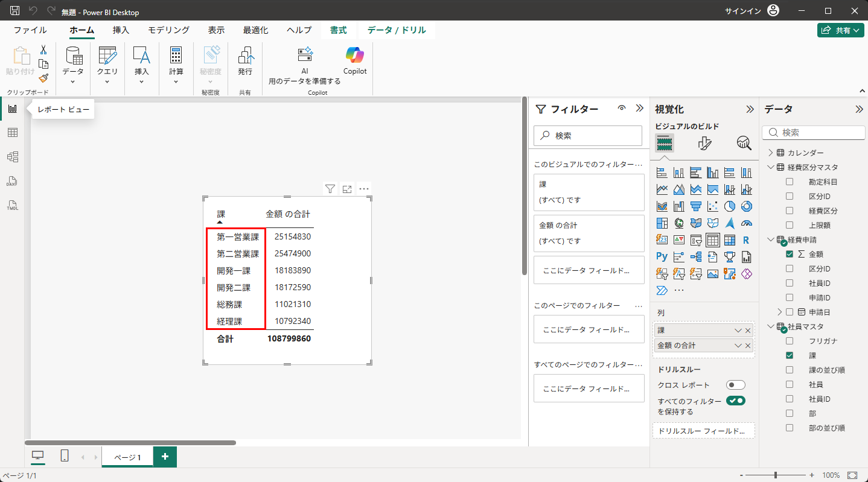Open the データ / ドリル tab
This screenshot has height=482, width=868.
[x=397, y=30]
